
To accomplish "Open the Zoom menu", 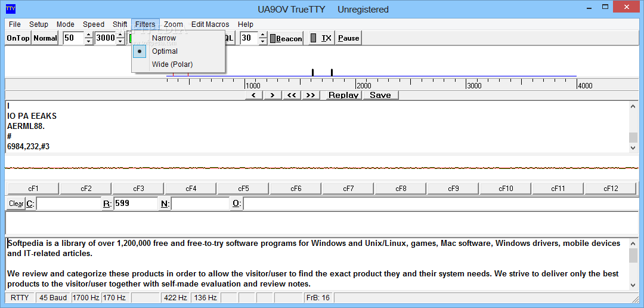I will (x=174, y=24).
